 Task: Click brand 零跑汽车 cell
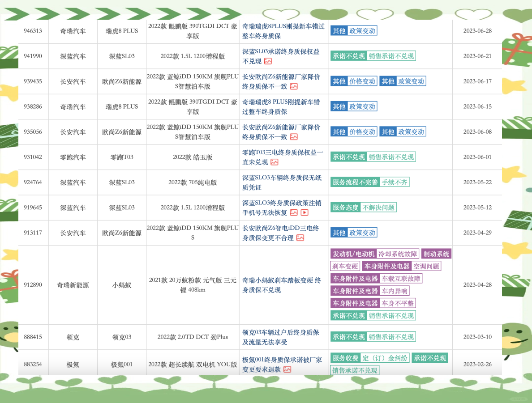click(73, 157)
